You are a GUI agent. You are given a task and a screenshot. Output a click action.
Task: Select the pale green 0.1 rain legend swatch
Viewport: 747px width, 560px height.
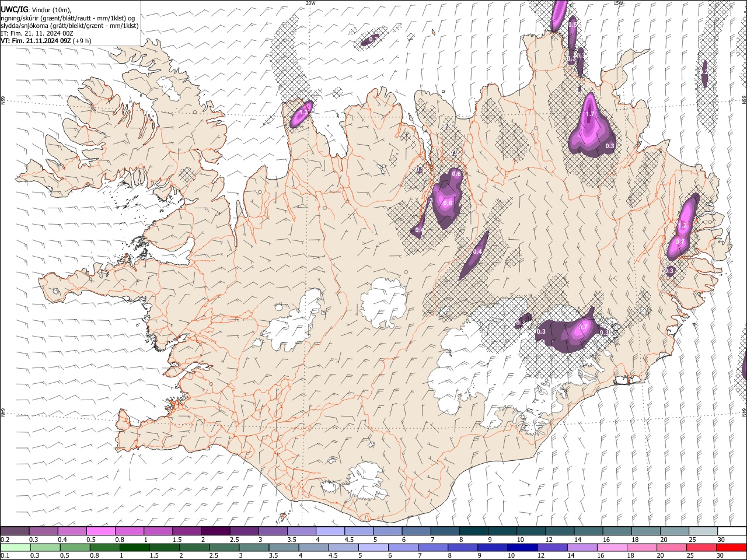click(x=16, y=547)
